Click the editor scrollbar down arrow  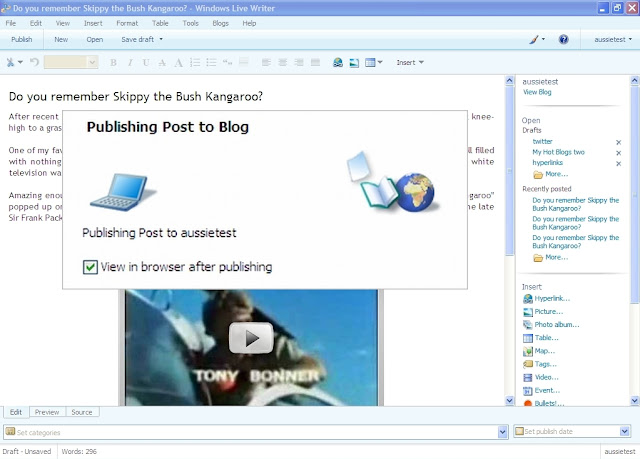click(x=509, y=401)
